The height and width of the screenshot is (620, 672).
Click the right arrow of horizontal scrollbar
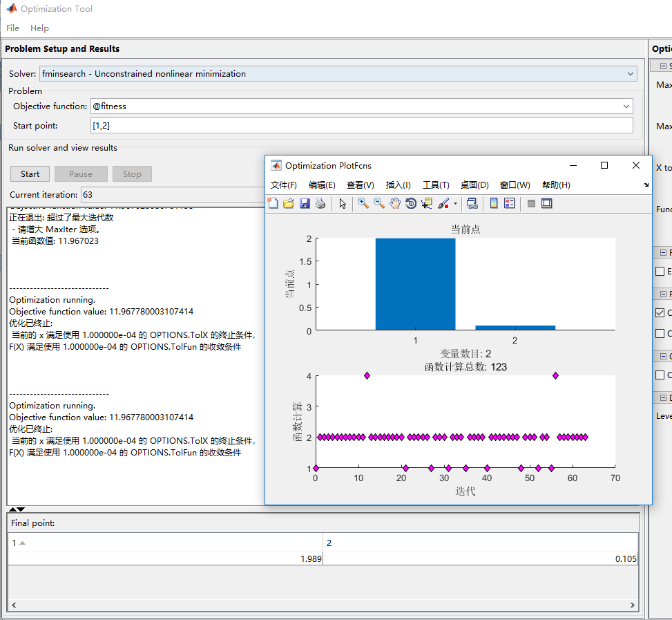(632, 605)
